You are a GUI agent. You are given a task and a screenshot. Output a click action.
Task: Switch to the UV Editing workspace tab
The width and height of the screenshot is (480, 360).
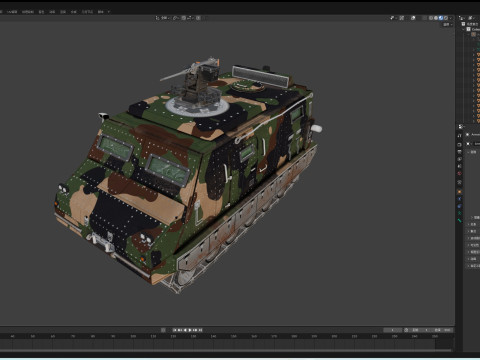click(12, 12)
